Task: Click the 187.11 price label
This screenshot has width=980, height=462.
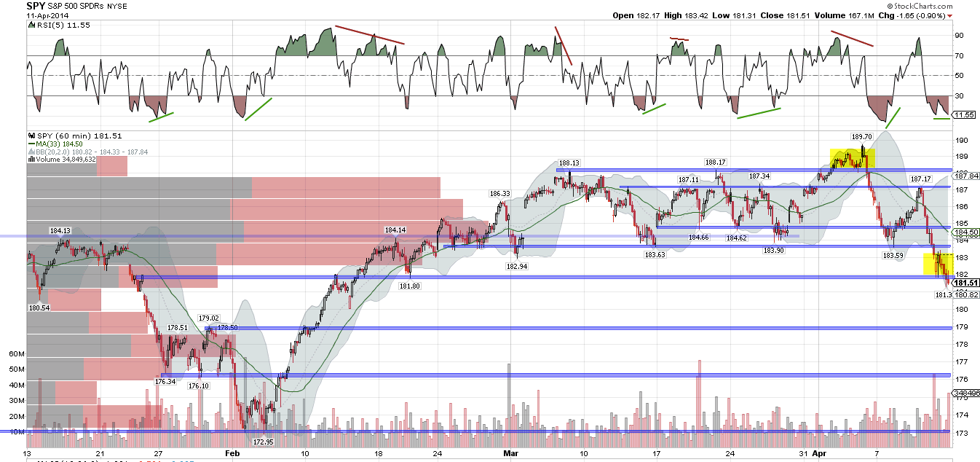Action: 688,179
